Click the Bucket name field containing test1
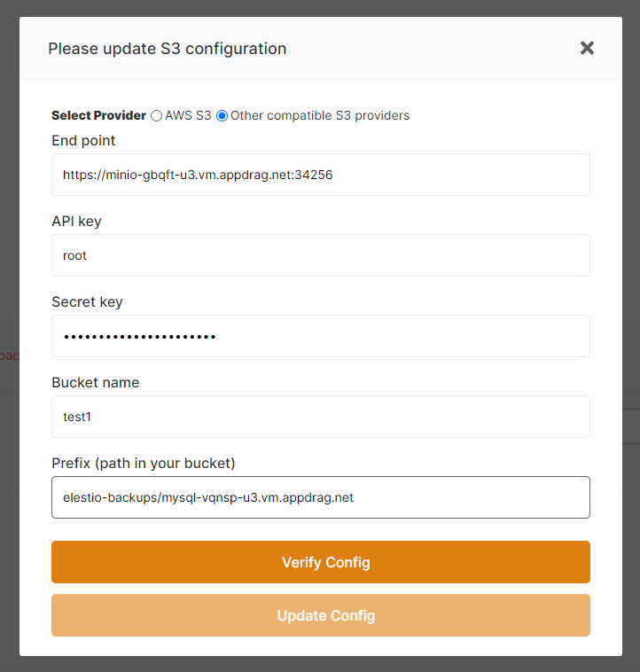 321,417
